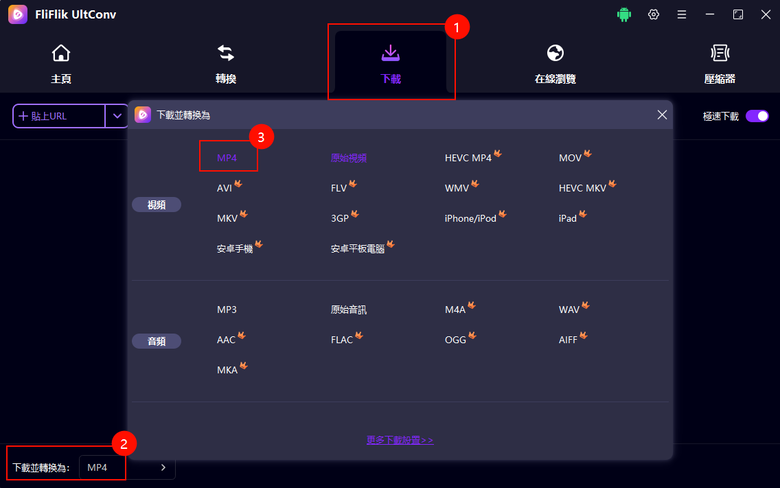Select WAV audio format
Screen dimensions: 780x488
pyautogui.click(x=569, y=309)
